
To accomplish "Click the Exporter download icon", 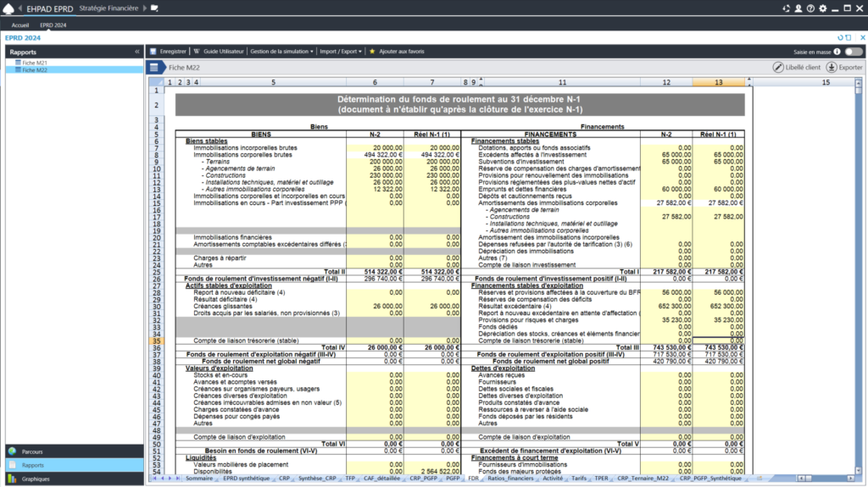I will [x=832, y=68].
